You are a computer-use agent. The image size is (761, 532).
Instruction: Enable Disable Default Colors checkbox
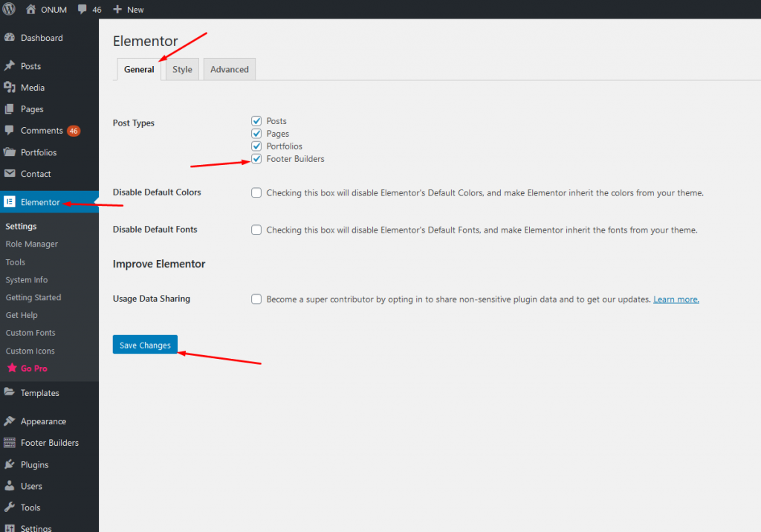click(x=256, y=192)
